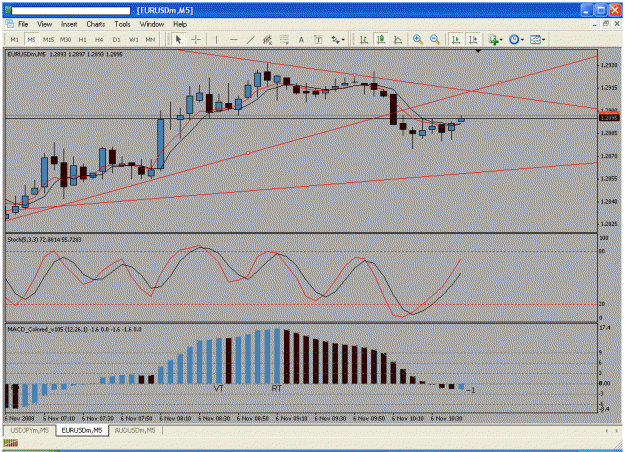The image size is (625, 452).
Task: Toggle chart auto scroll
Action: (456, 39)
